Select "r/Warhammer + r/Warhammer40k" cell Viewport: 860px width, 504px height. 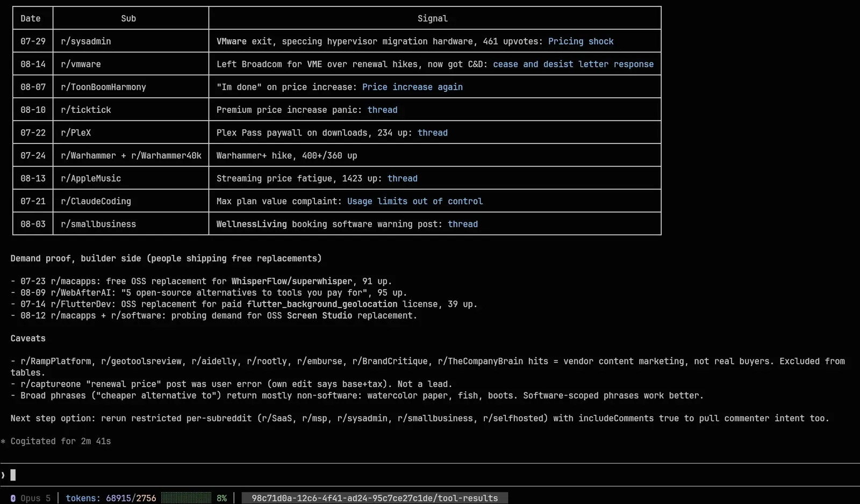pos(131,156)
